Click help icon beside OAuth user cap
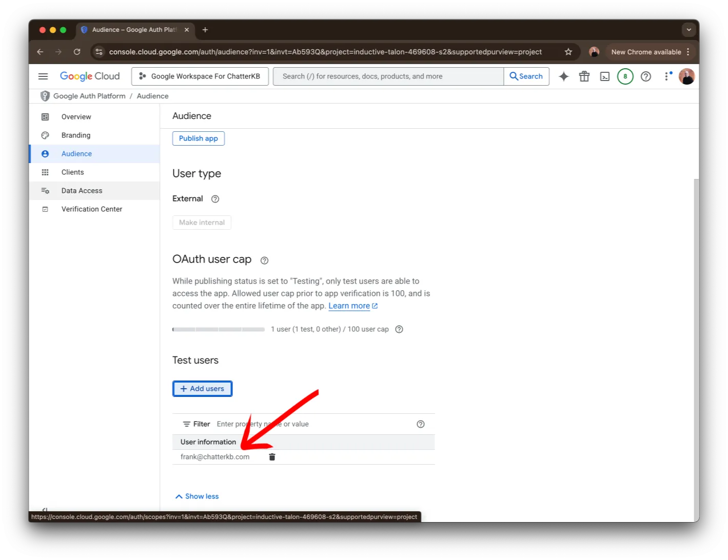The image size is (728, 560). click(264, 261)
